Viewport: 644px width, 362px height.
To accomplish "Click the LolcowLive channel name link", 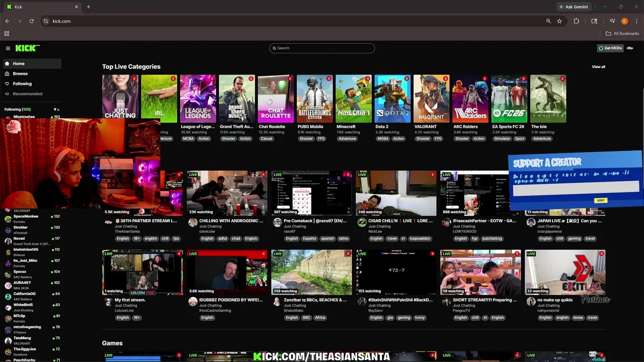I will click(x=124, y=311).
